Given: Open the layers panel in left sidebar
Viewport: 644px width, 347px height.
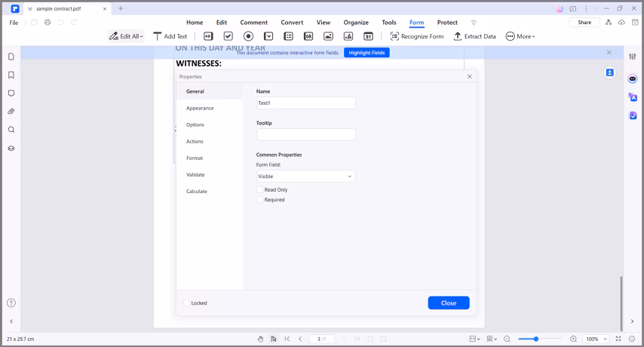Looking at the screenshot, I should tap(11, 149).
